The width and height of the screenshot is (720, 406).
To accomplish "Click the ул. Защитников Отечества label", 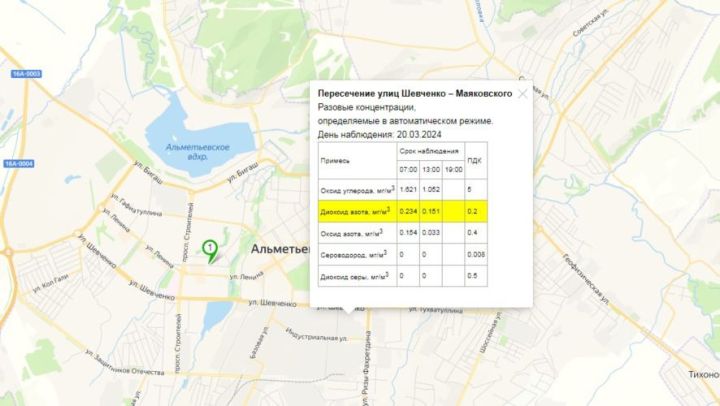I will coord(124,363).
